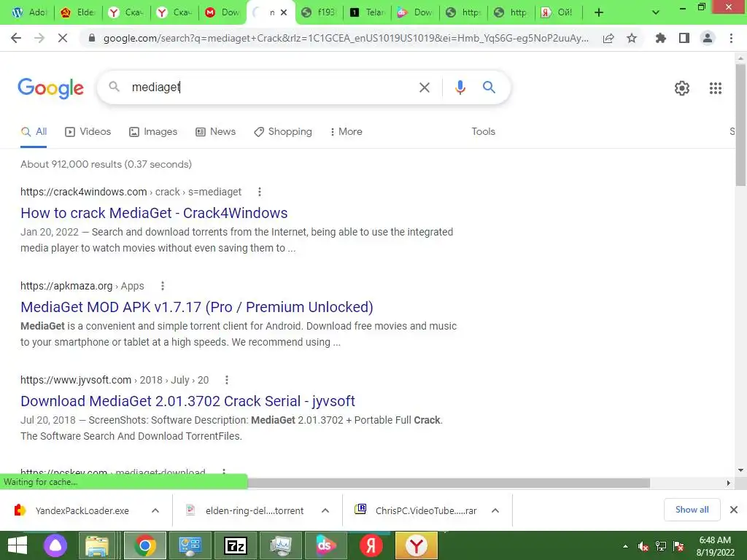Open search Tools option

(x=483, y=131)
